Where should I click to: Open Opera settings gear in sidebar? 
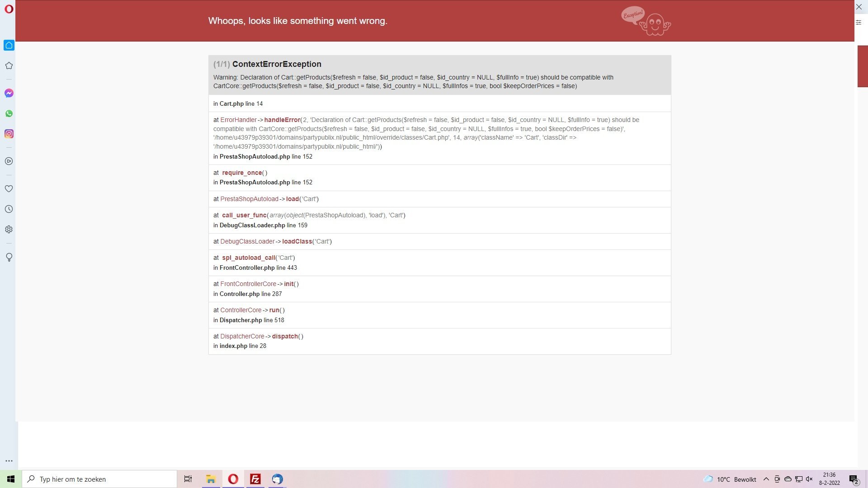point(9,230)
